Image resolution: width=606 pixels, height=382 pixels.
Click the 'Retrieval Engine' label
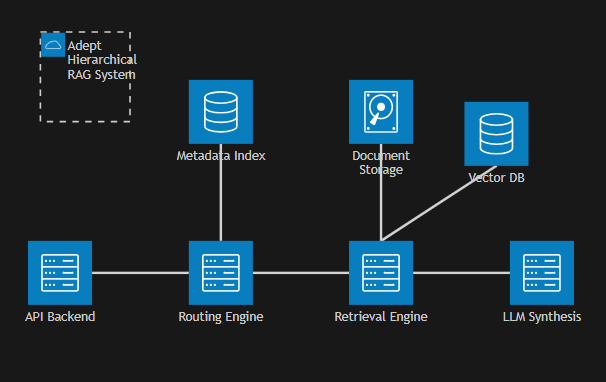pyautogui.click(x=381, y=317)
